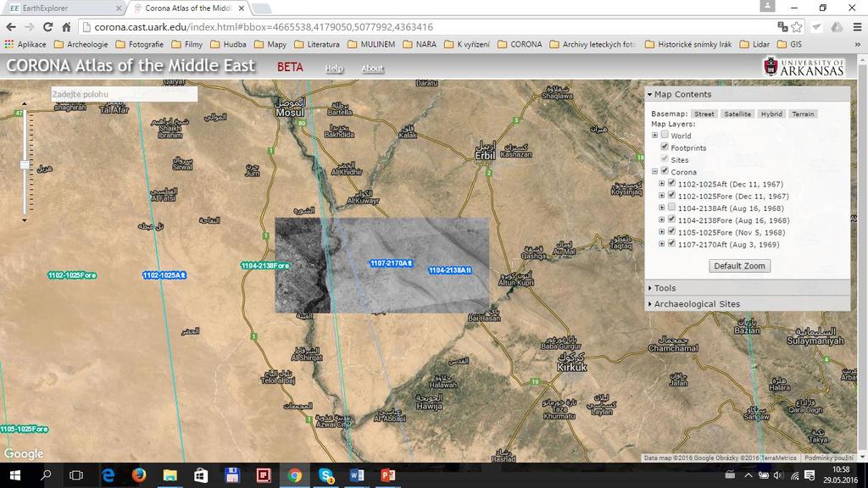The image size is (868, 488).
Task: Select the 1105-1025Fore footprint label on map
Action: (x=24, y=429)
